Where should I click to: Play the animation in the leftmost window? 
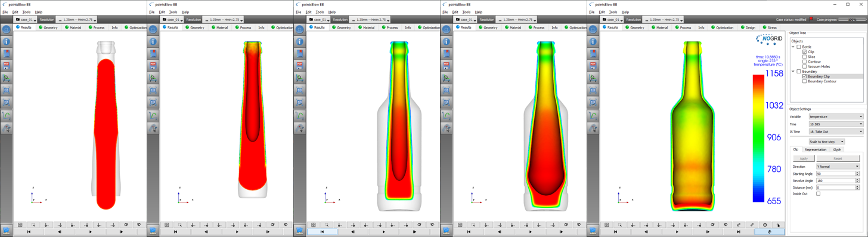tap(91, 232)
